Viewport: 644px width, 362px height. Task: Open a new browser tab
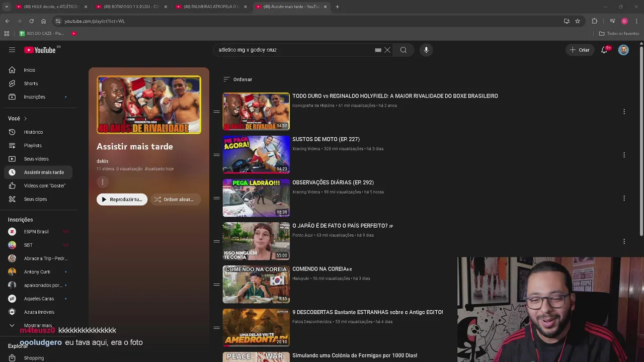click(337, 7)
